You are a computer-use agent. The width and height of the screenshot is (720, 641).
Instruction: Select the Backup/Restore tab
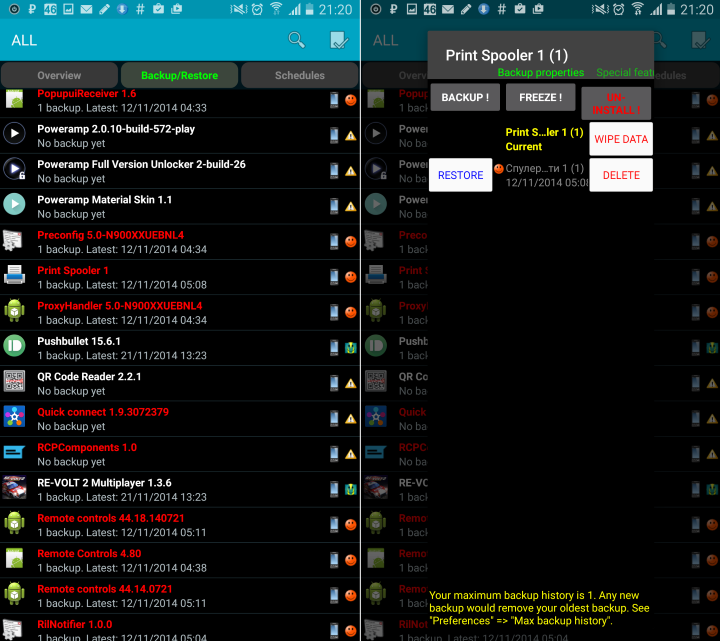180,75
